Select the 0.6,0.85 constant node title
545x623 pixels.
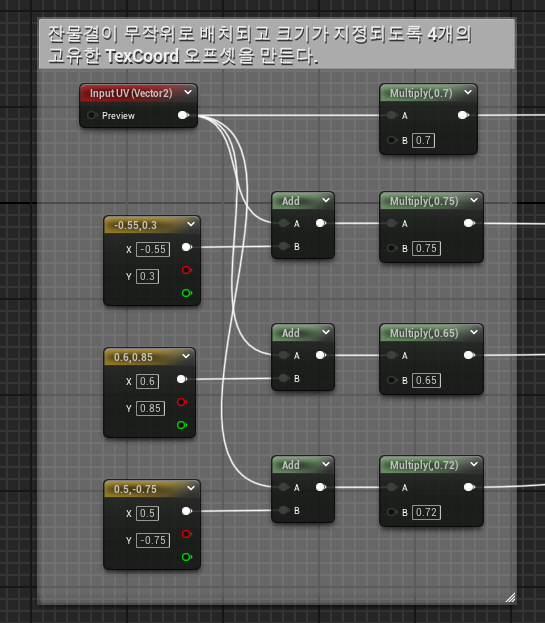click(x=133, y=357)
